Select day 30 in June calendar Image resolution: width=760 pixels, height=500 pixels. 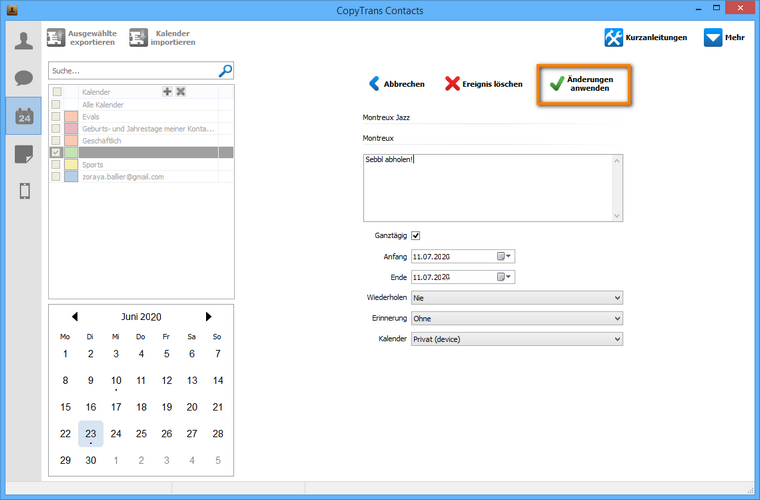coord(91,460)
